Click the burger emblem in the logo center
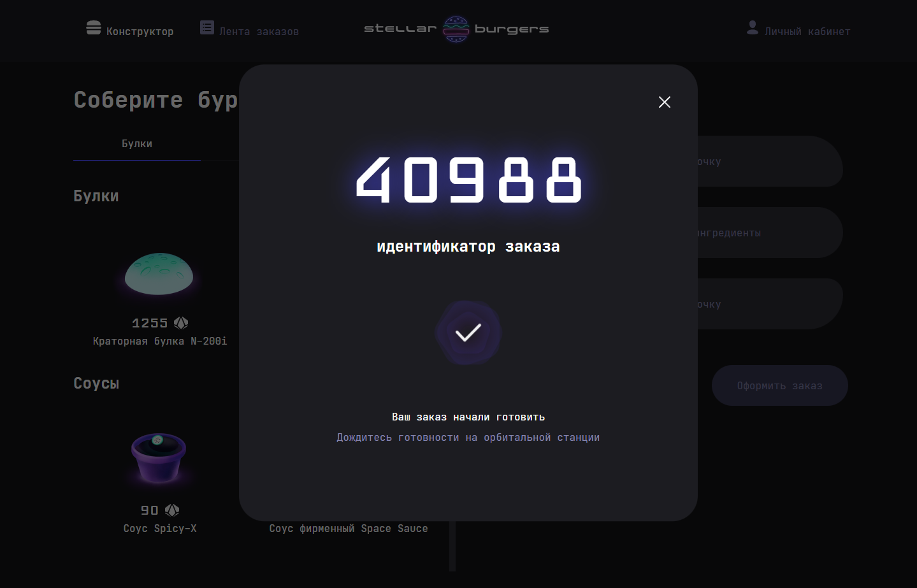 456,29
